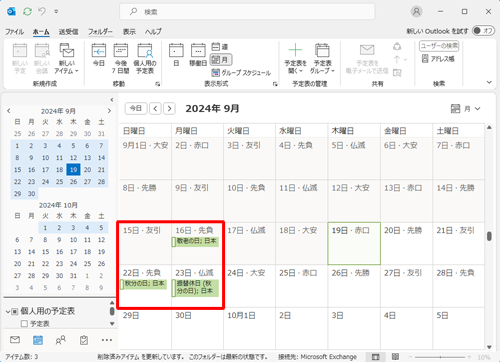Switch to 日 day view icon
Image resolution: width=500 pixels, height=362 pixels.
(176, 55)
